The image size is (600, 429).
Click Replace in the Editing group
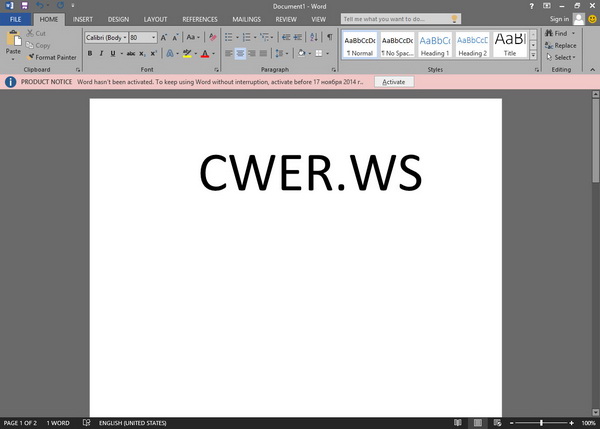(x=561, y=46)
